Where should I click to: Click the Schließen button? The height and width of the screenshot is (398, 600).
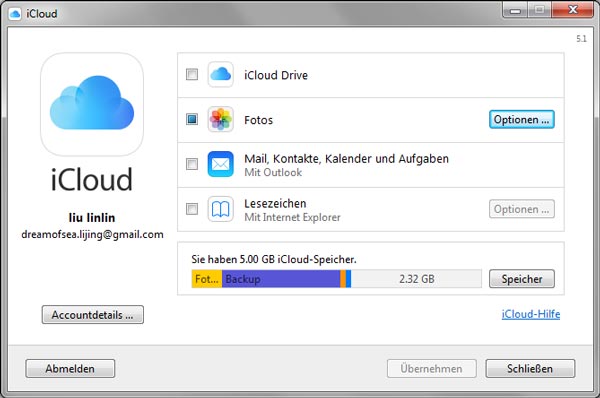[x=530, y=369]
